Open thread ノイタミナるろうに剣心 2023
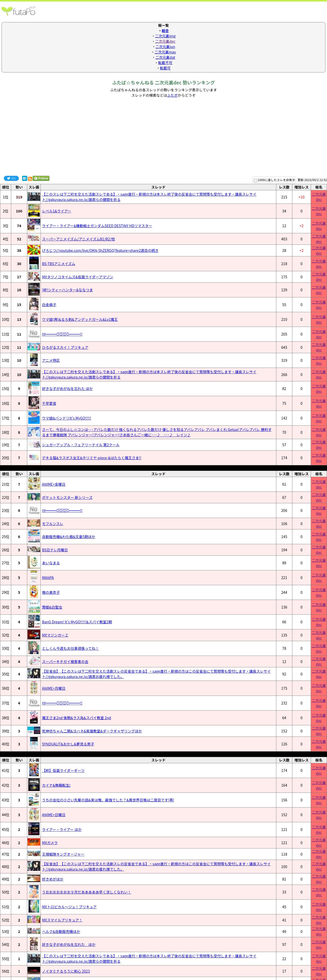This screenshot has height=980, width=327. tap(66, 971)
